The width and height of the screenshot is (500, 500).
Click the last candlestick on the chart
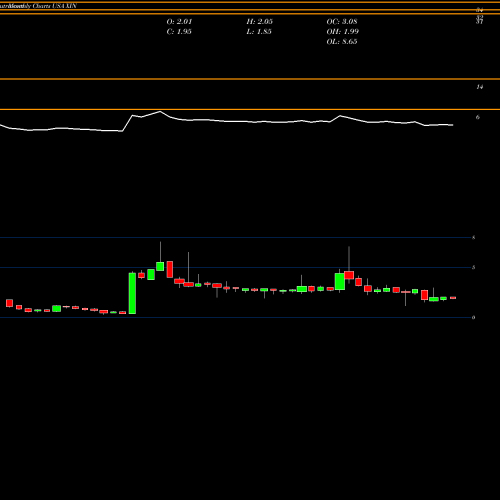453,298
